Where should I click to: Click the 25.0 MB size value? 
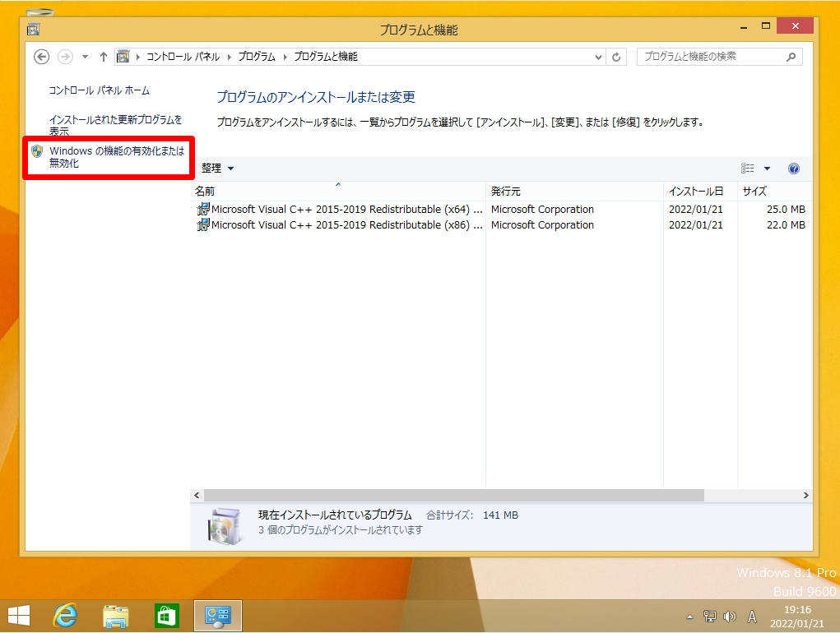[786, 209]
